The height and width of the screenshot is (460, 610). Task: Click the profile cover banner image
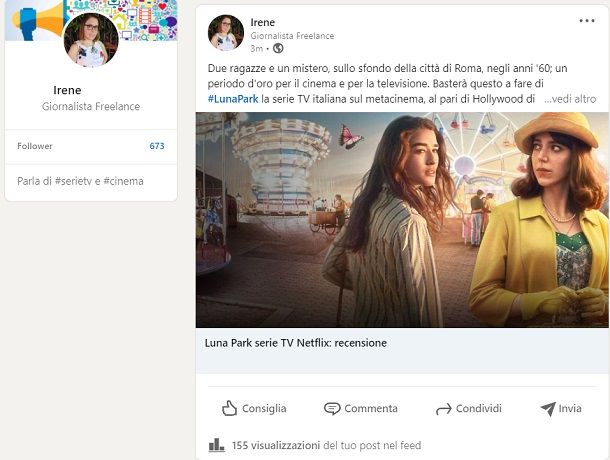(x=91, y=20)
